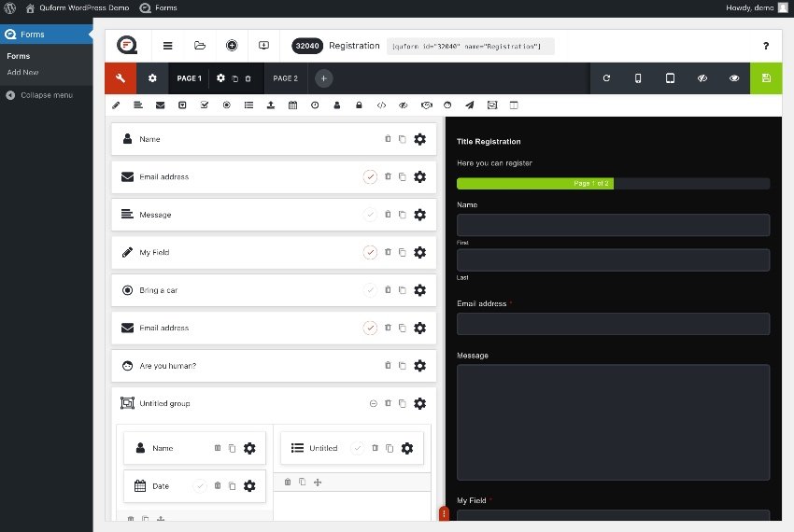794x532 pixels.
Task: Click the Page 1 of 2 progress bar
Action: pos(613,183)
